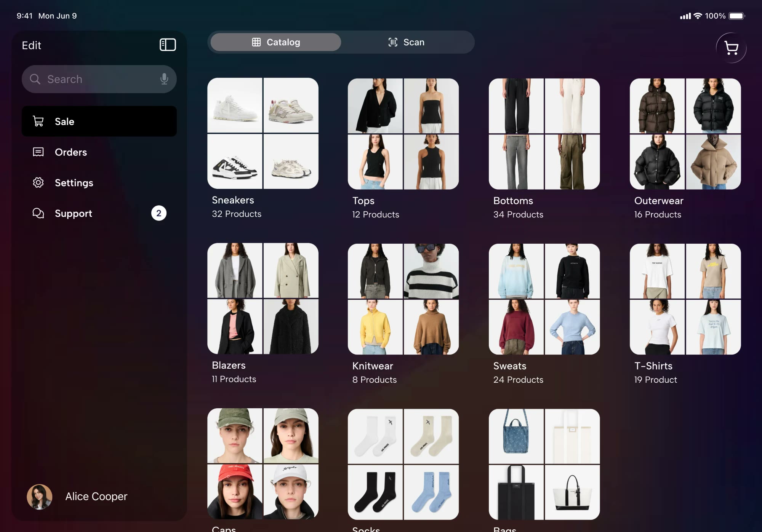
Task: Open the shopping cart button
Action: coord(731,48)
